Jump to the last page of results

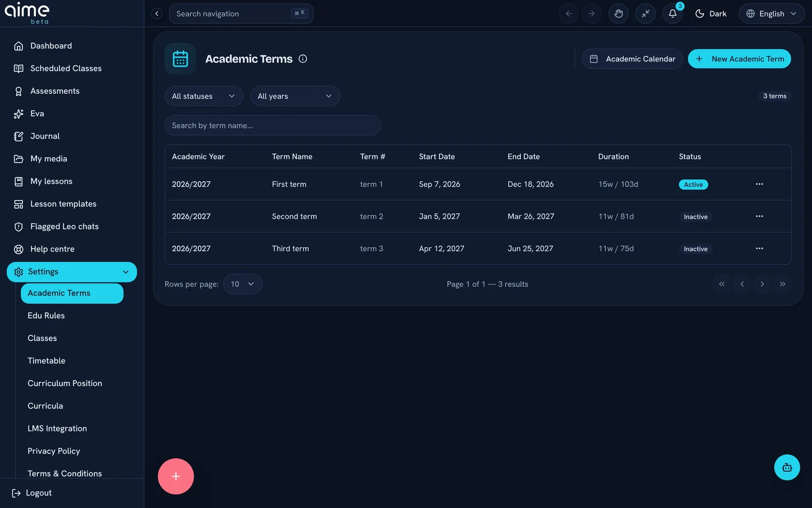(783, 284)
